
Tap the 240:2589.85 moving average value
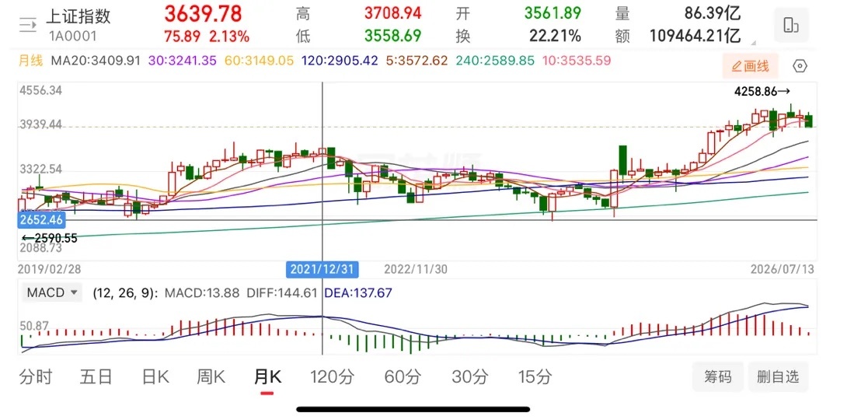pos(495,61)
